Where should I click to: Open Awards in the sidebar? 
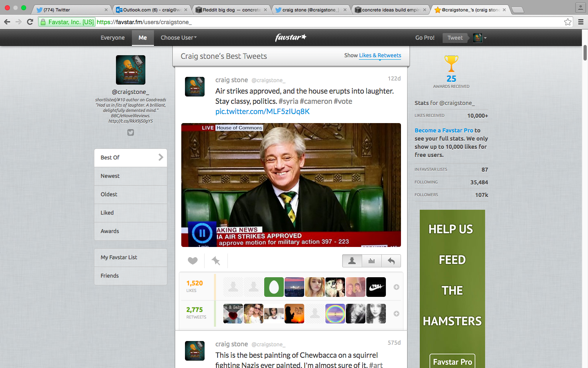click(131, 231)
